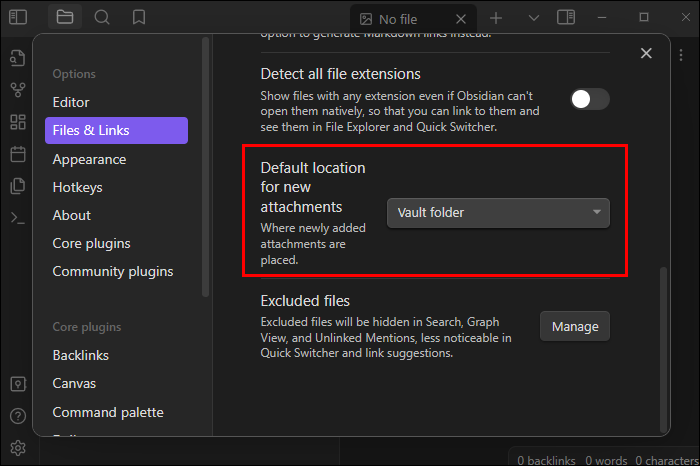Click the help question mark icon
This screenshot has height=466, width=700.
pos(17,416)
